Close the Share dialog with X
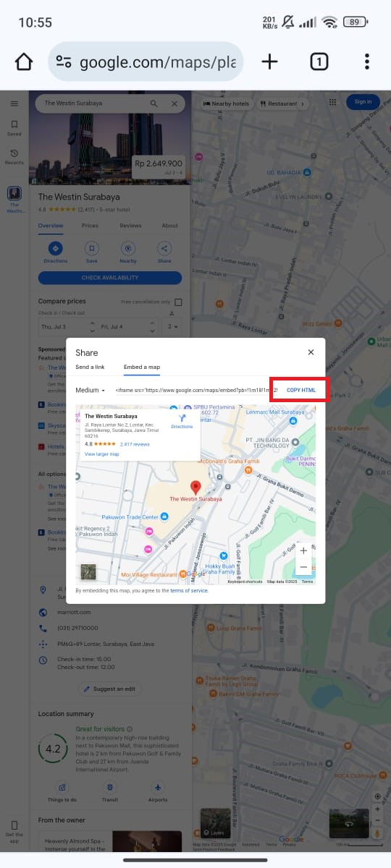This screenshot has height=868, width=391. pyautogui.click(x=311, y=352)
